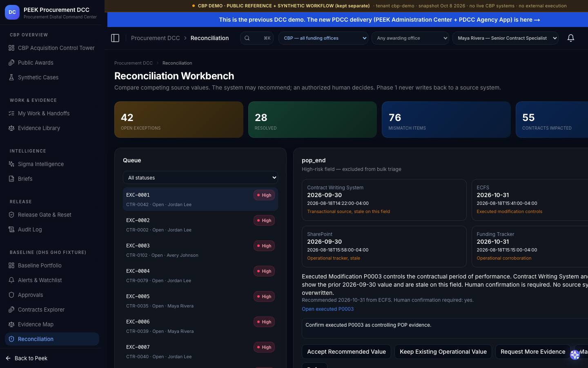Image resolution: width=588 pixels, height=368 pixels.
Task: Select queue item EXC-0007
Action: (200, 351)
